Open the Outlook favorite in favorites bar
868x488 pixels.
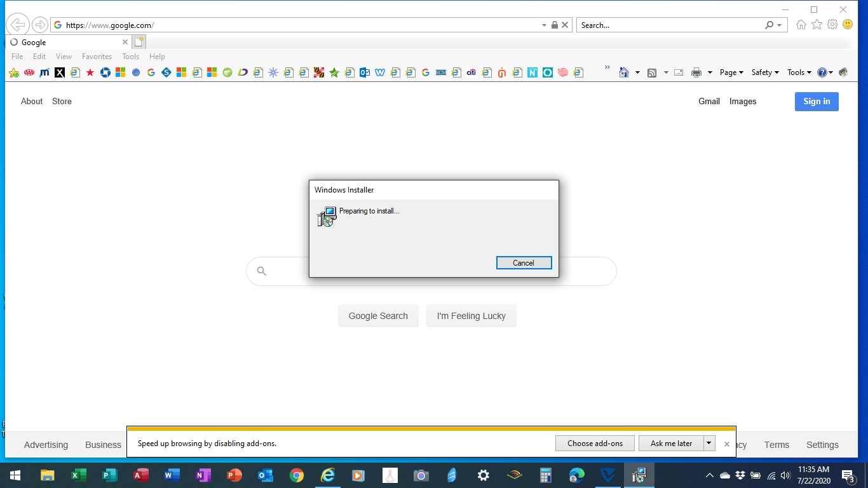[x=365, y=72]
